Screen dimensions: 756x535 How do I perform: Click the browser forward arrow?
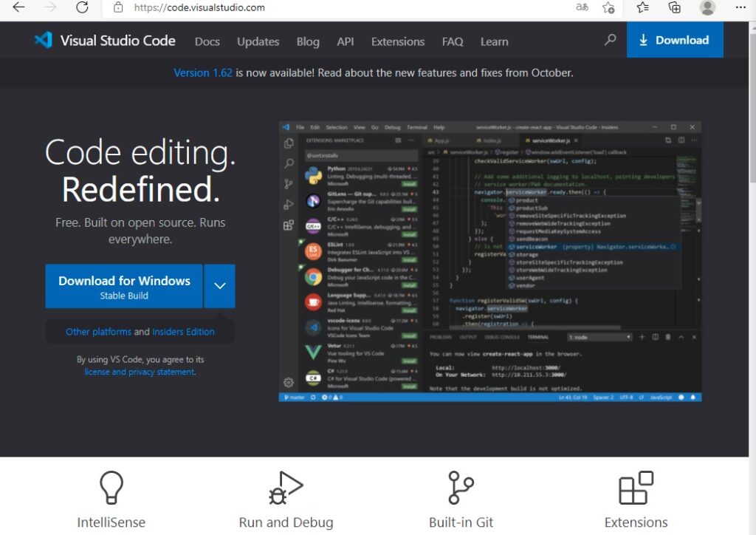coord(51,7)
